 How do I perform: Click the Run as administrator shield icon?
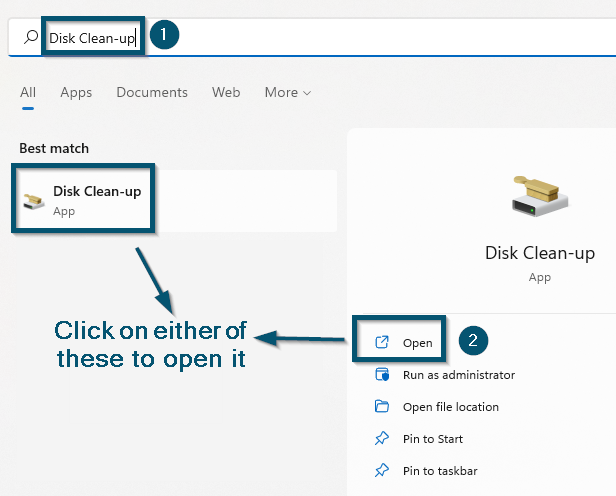(x=382, y=374)
